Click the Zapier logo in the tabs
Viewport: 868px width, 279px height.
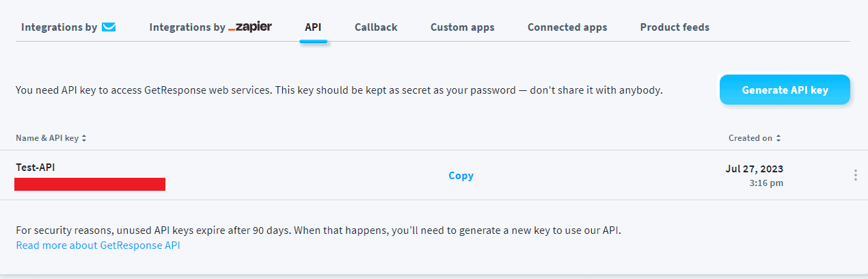point(250,27)
